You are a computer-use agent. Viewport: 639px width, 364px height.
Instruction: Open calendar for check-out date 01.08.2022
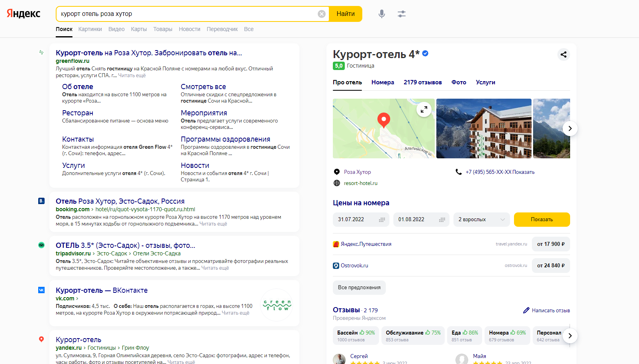point(442,220)
